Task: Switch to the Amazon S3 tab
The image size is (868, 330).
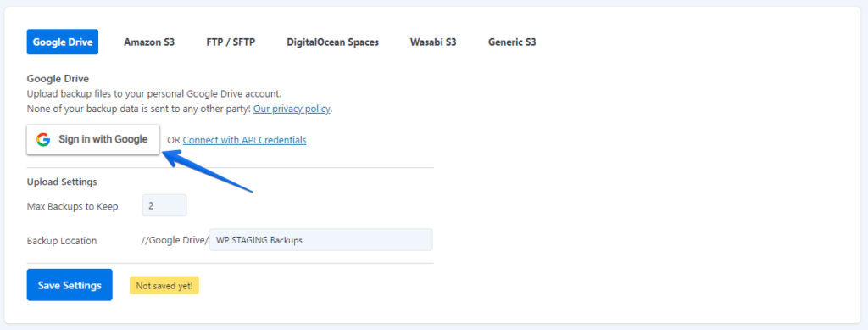Action: 149,42
